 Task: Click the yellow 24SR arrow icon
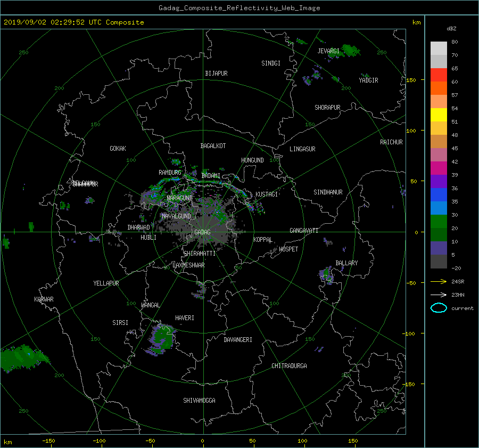pyautogui.click(x=439, y=281)
